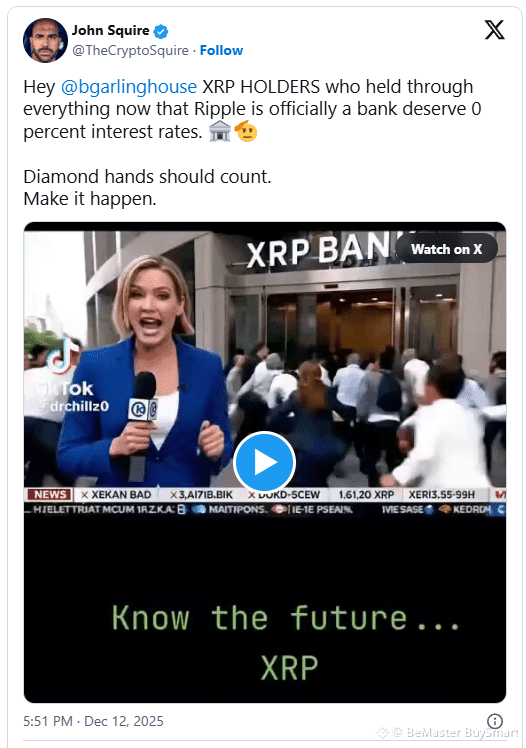Click the John Squire display name
This screenshot has width=526, height=748.
pos(111,31)
